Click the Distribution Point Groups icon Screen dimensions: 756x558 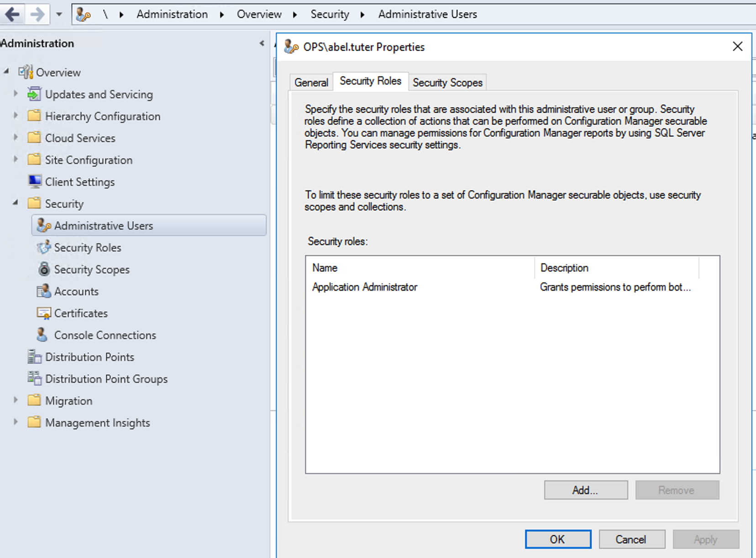tap(34, 378)
